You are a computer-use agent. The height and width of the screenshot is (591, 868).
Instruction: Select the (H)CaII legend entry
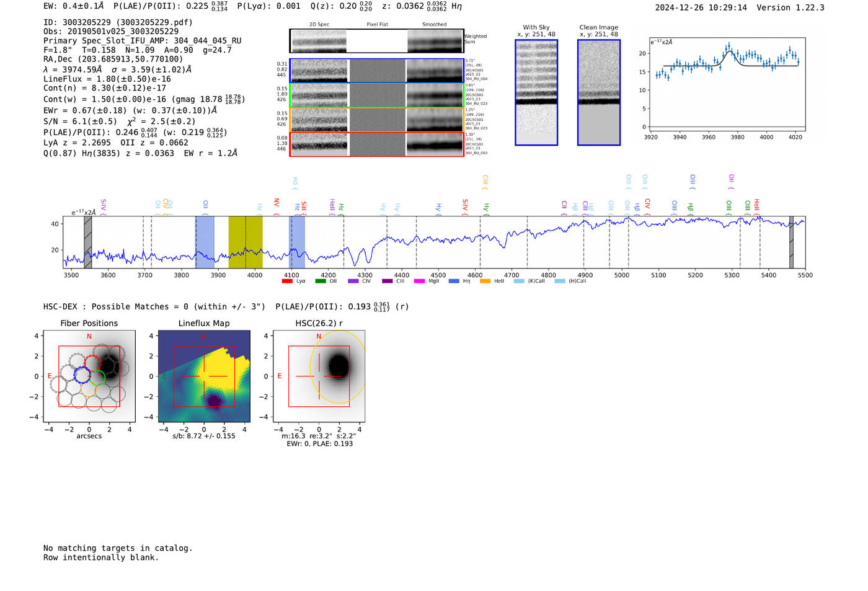tap(570, 281)
